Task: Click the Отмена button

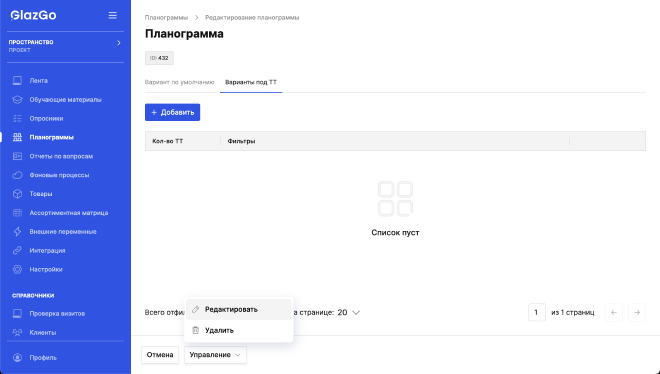Action: (x=160, y=355)
